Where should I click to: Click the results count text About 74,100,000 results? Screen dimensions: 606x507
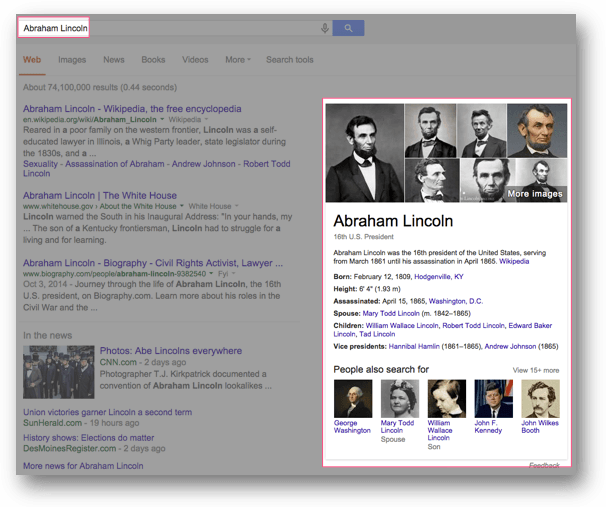point(100,87)
